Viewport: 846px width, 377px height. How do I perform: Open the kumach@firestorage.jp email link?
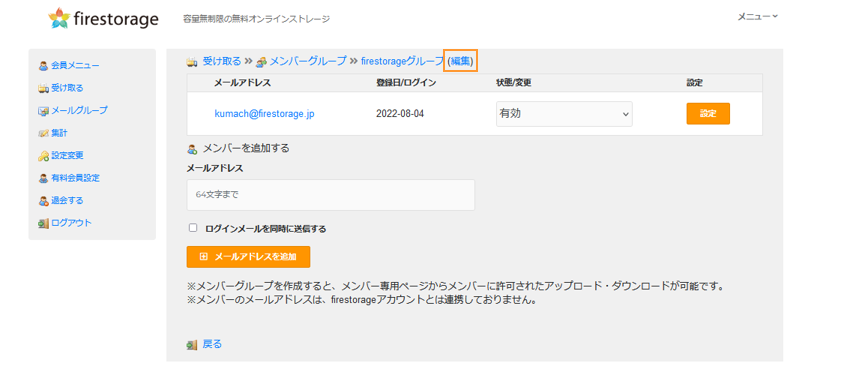pos(264,114)
